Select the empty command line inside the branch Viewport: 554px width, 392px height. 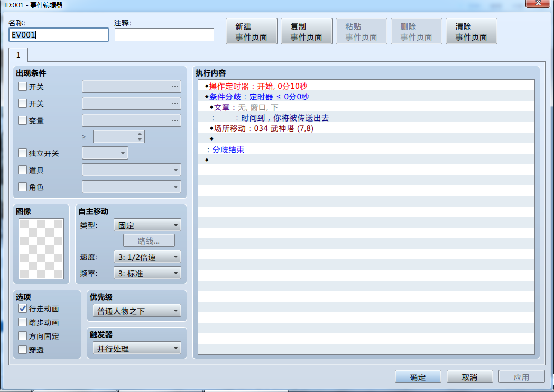366,139
